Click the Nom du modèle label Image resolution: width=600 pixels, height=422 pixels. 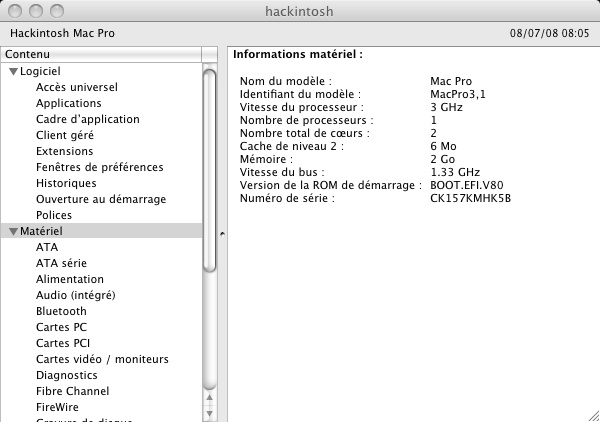click(285, 81)
